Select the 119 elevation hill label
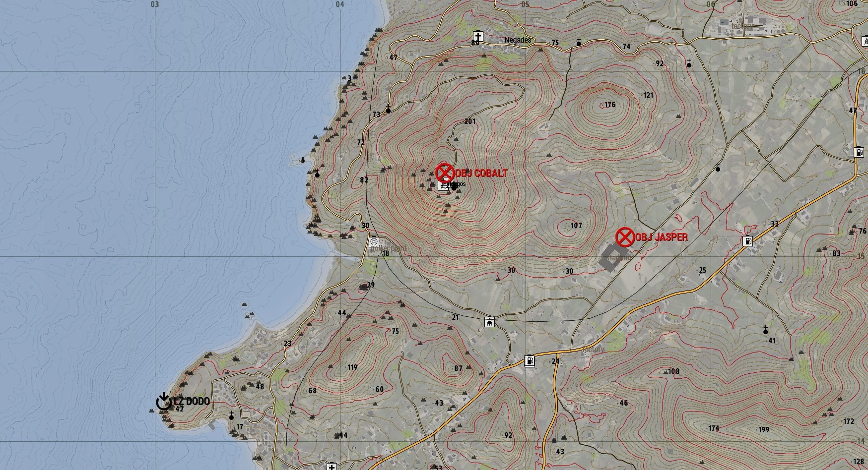 point(352,367)
